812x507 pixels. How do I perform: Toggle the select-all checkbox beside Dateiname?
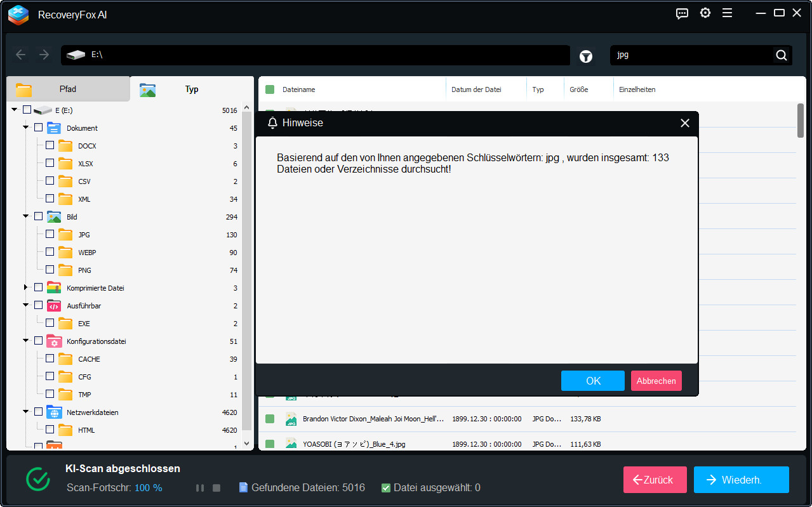coord(270,89)
